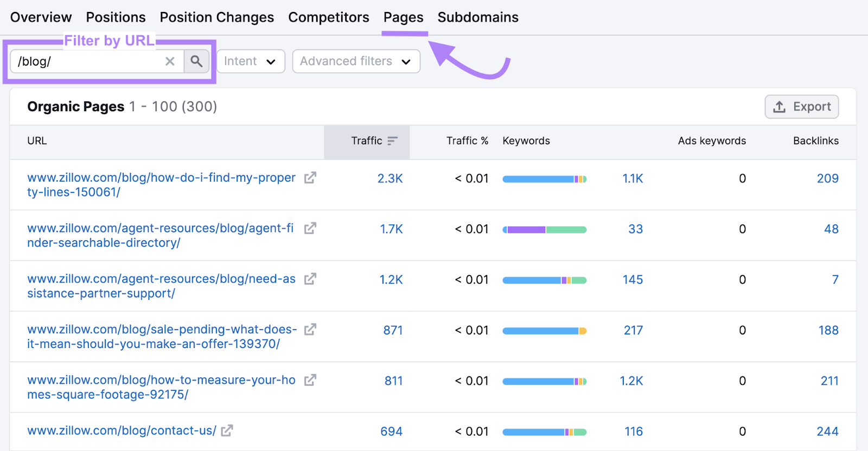Image resolution: width=868 pixels, height=451 pixels.
Task: Click keywords count 1.1K
Action: tap(633, 178)
